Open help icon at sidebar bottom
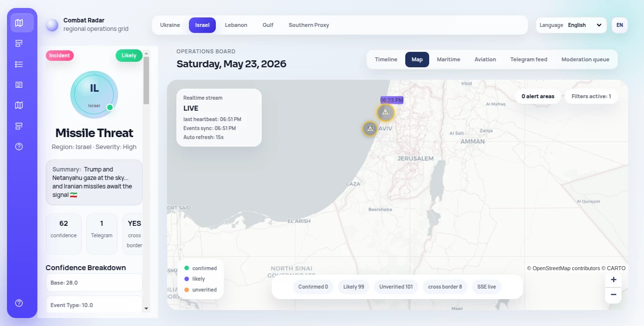 click(19, 303)
